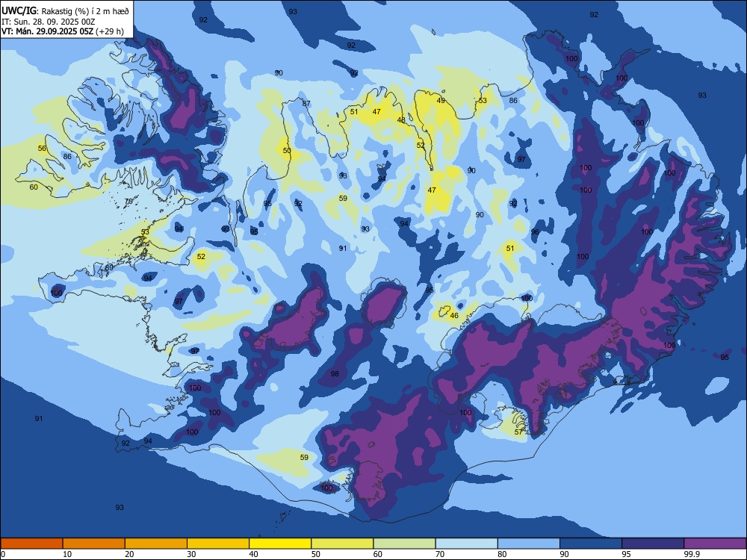Select the '56' humidity value in the Westfjords
Image resolution: width=747 pixels, height=560 pixels.
42,149
